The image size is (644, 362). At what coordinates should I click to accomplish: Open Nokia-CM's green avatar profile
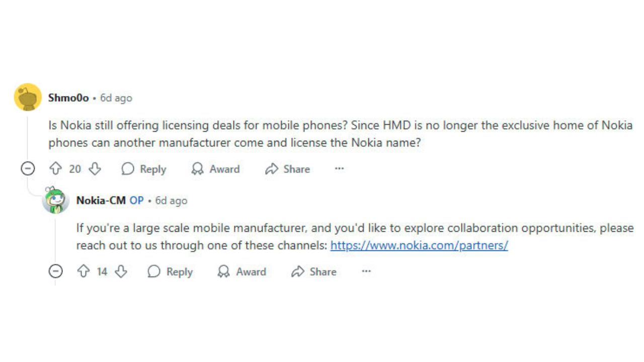55,200
